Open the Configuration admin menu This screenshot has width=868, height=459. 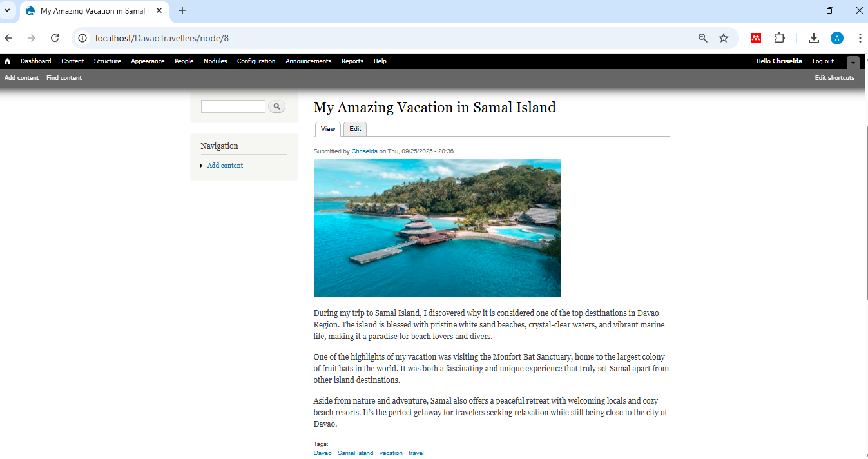tap(256, 61)
